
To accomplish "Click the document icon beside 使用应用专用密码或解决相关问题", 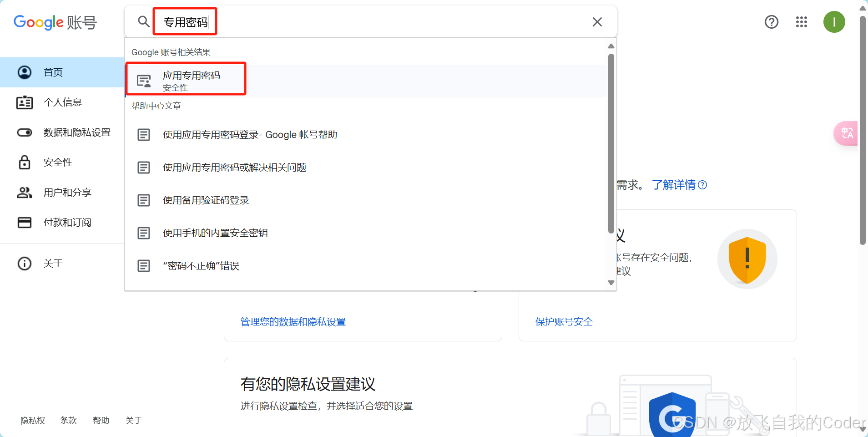I will coord(144,168).
